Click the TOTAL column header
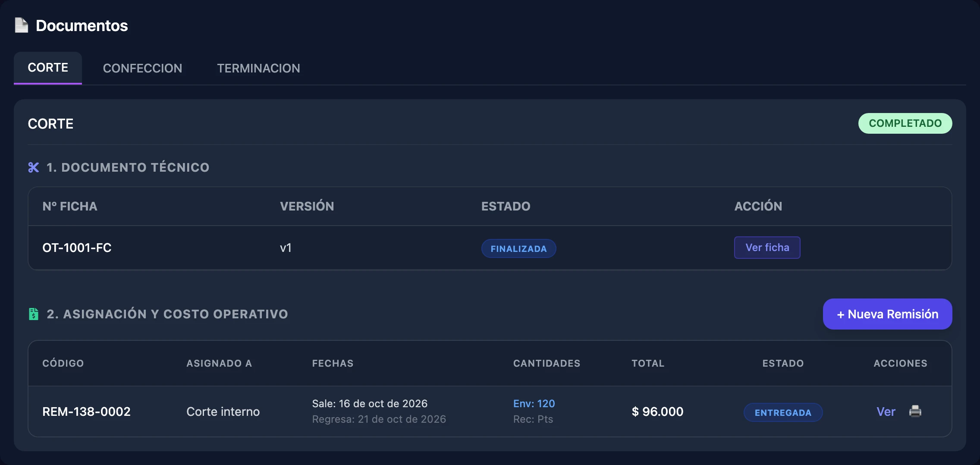This screenshot has width=980, height=465. point(648,363)
